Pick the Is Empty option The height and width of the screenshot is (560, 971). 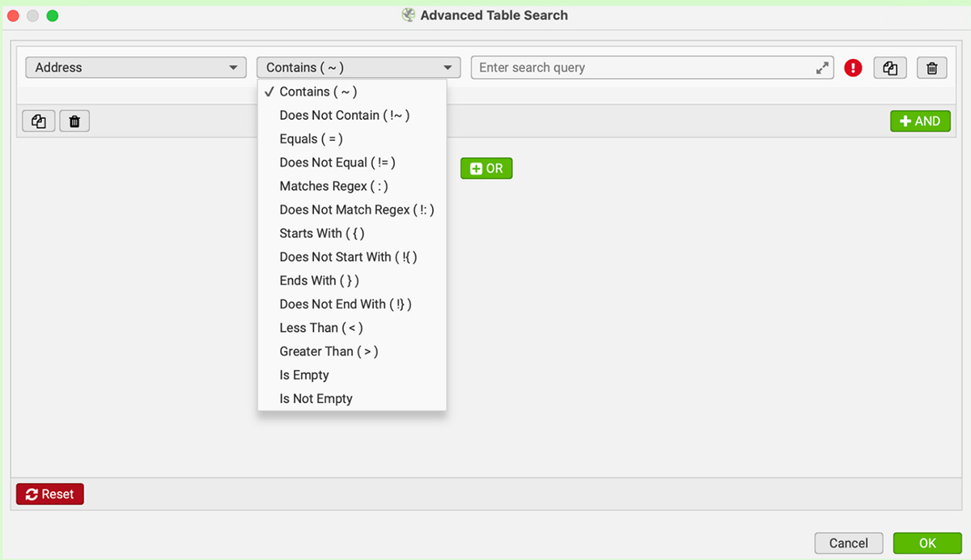[352, 375]
